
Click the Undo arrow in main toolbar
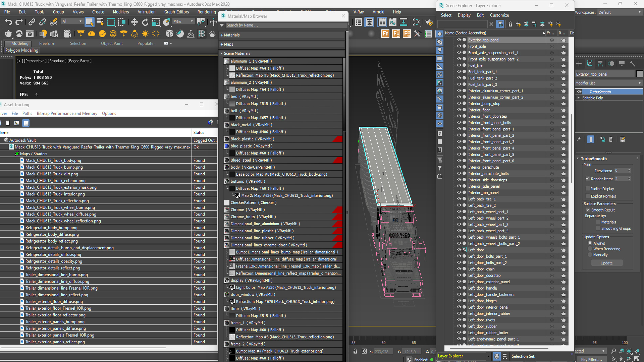(x=8, y=22)
